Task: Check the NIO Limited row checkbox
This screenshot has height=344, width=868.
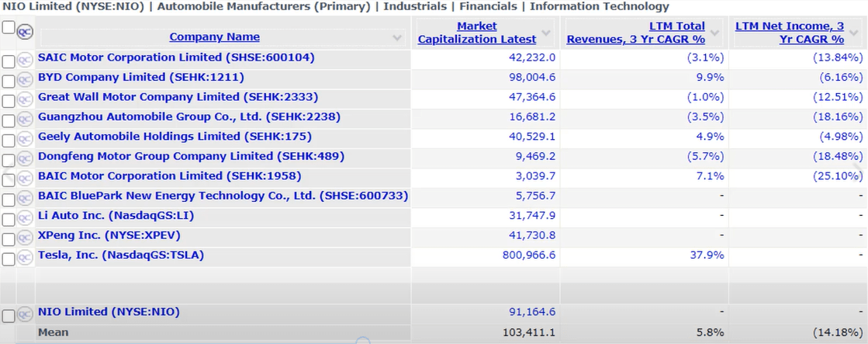Action: point(9,316)
